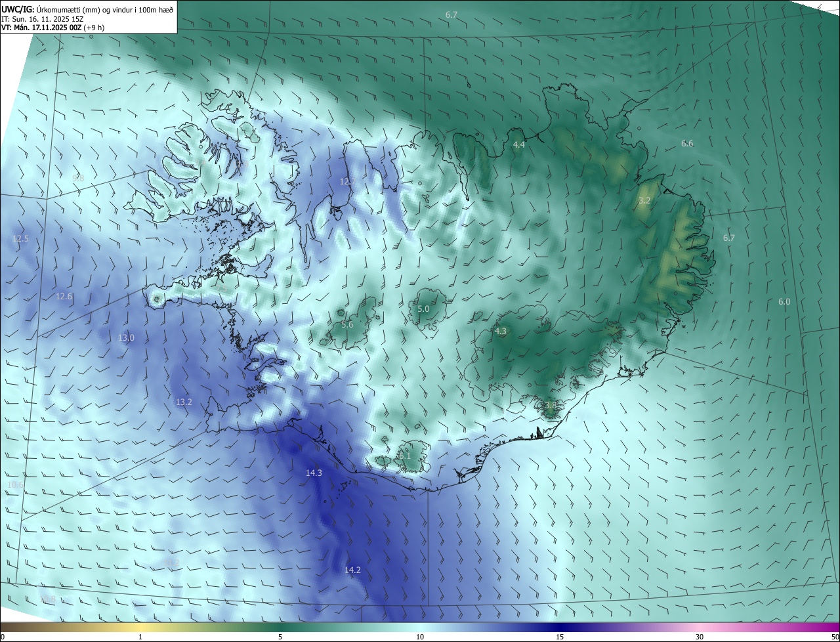Click the 5.0 value on the glacier
Viewport: 840px width, 642px height.
point(423,309)
